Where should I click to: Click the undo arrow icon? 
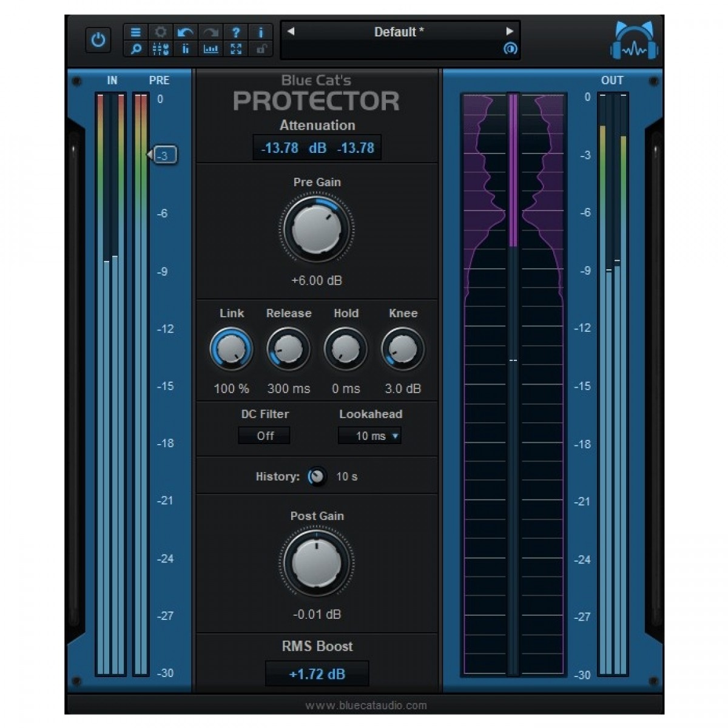pos(185,32)
